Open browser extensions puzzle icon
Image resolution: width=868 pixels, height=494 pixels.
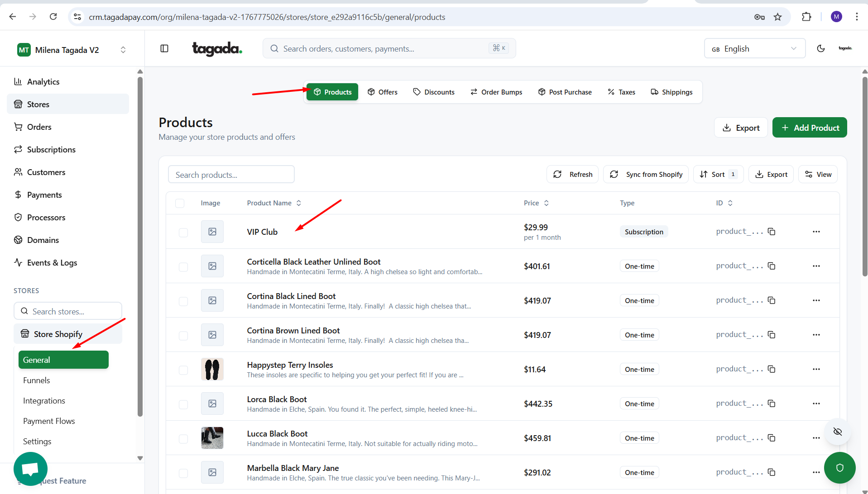tap(806, 17)
